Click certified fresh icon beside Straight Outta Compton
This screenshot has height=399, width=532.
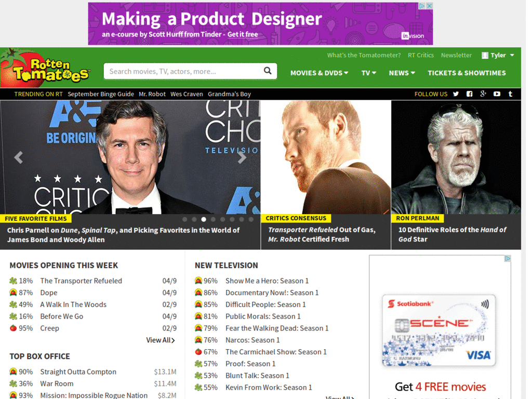(x=13, y=371)
